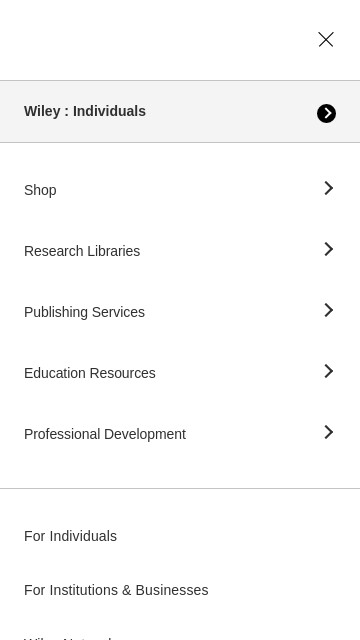Open the Publishing Services submenu row
Viewport: 360px width, 640px height.
pos(180,312)
